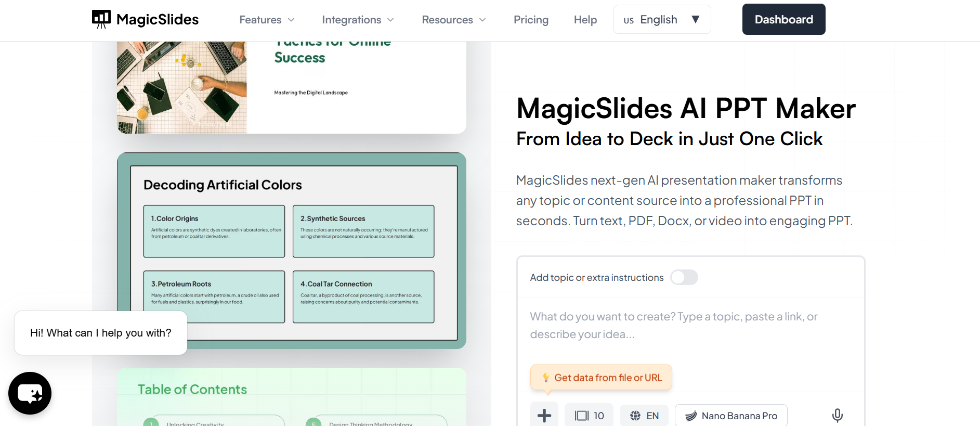Expand the Features dropdown menu
Viewport: 980px width, 426px height.
tap(267, 20)
